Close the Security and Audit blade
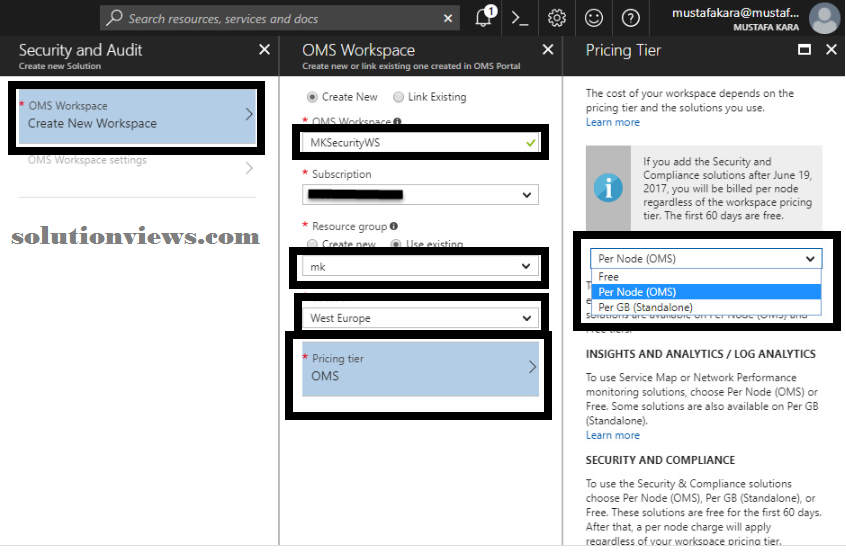 coord(264,50)
